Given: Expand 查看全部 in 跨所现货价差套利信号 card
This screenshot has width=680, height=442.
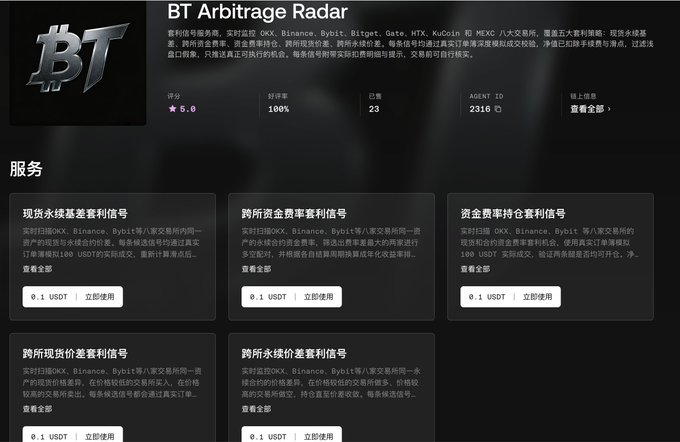Looking at the screenshot, I should click(x=37, y=409).
